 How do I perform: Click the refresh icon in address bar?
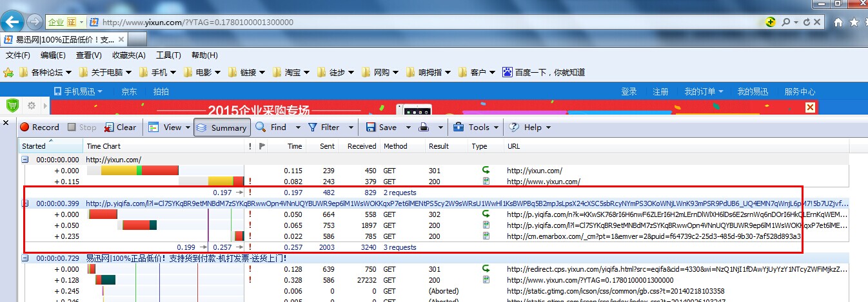(806, 22)
